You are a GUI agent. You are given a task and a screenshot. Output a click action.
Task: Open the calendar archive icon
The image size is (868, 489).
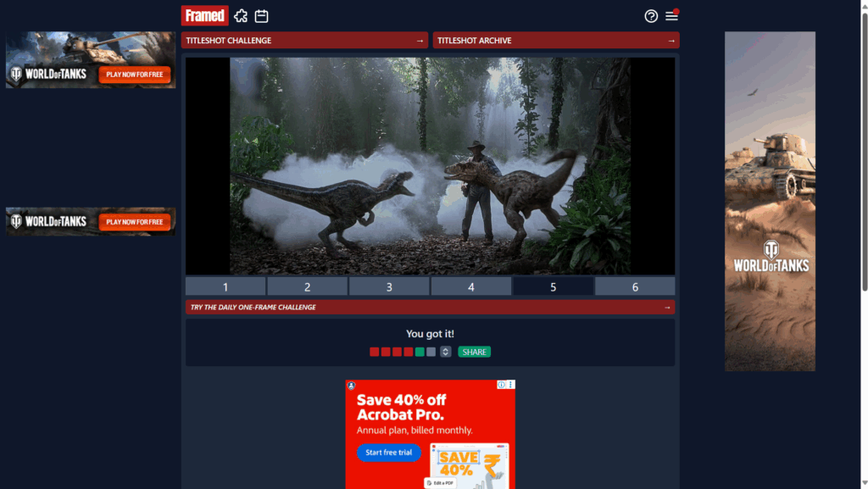tap(262, 16)
